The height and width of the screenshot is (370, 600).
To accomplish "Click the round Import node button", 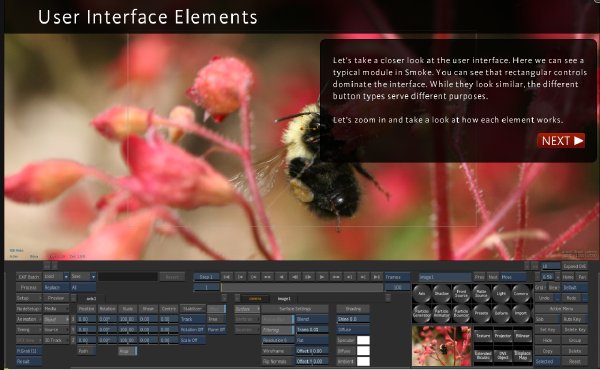I will (x=521, y=313).
